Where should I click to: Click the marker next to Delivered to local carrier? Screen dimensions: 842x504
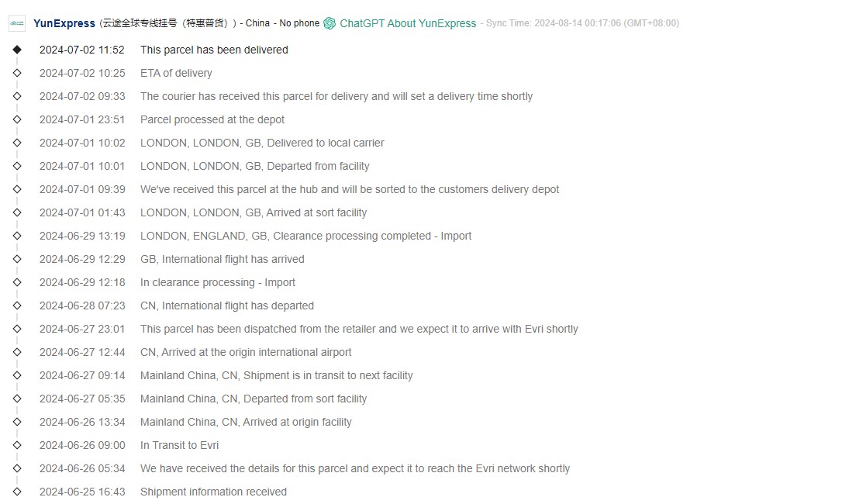coord(17,143)
